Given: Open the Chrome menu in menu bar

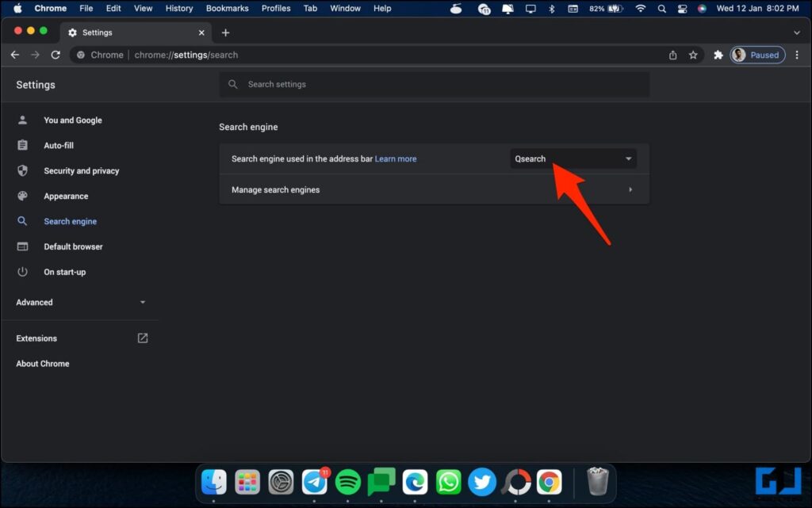Looking at the screenshot, I should pos(50,8).
